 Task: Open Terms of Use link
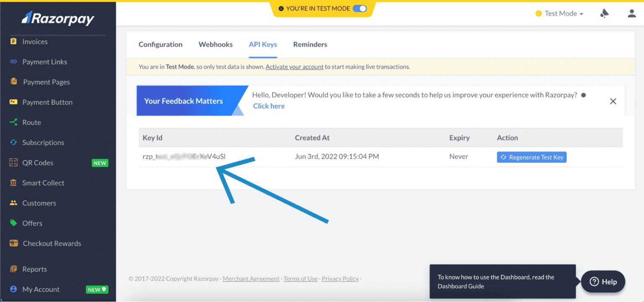coord(301,279)
